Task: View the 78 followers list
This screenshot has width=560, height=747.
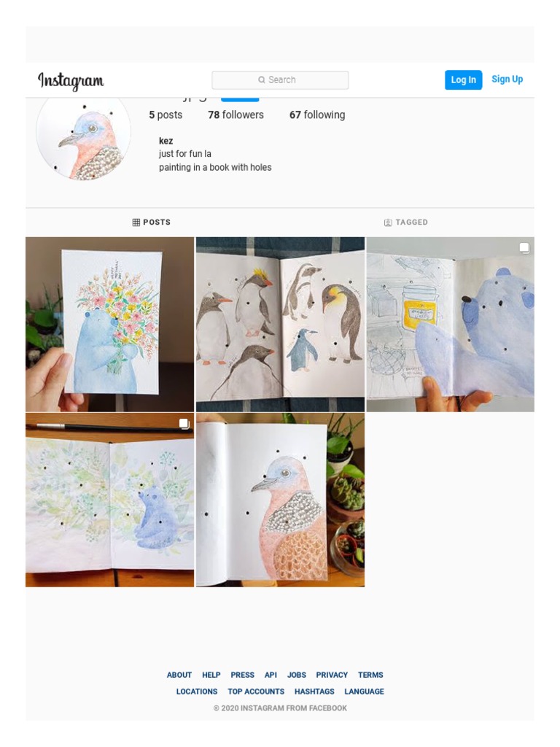Action: [x=236, y=115]
